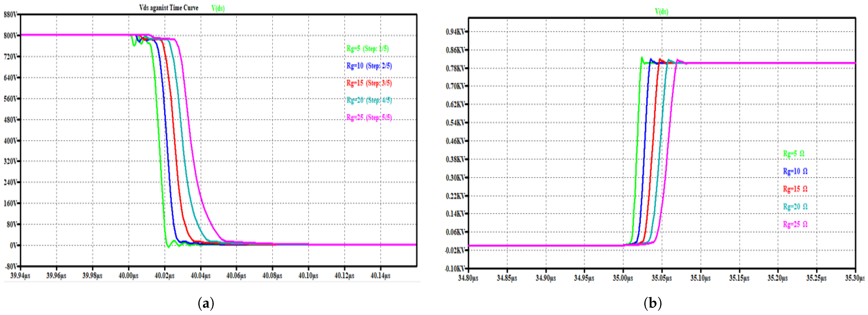The height and width of the screenshot is (315, 868).
Task: Click the 40.00µs x-axis tick label
Action: click(128, 276)
